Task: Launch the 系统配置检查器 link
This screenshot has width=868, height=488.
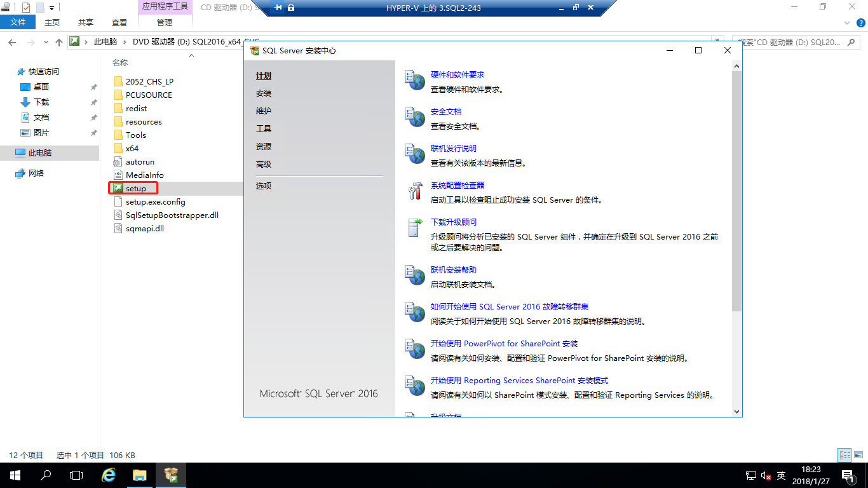Action: click(458, 186)
